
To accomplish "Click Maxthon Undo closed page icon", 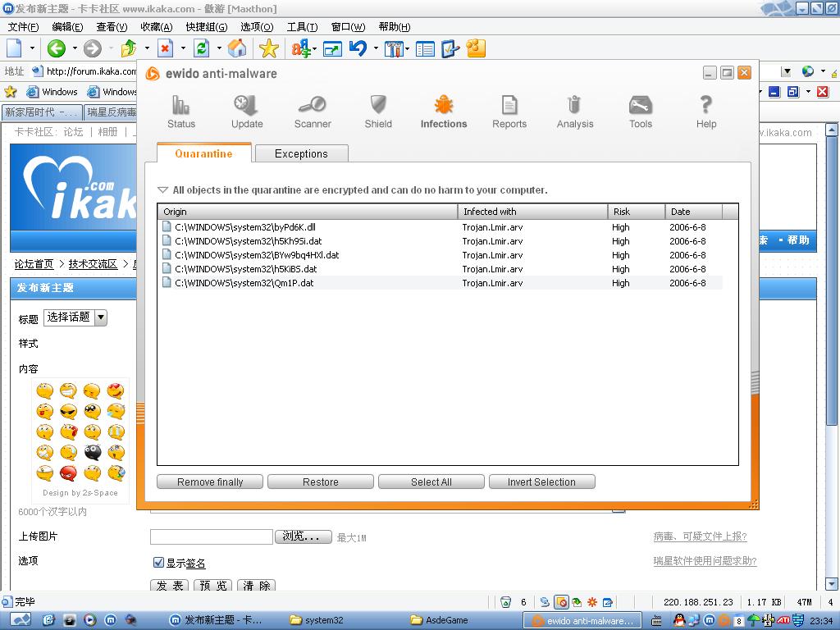I will [358, 48].
